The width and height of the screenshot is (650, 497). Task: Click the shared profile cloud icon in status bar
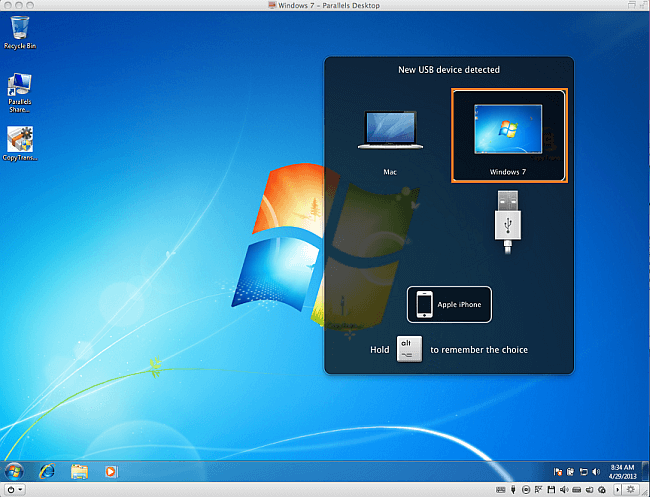[602, 490]
